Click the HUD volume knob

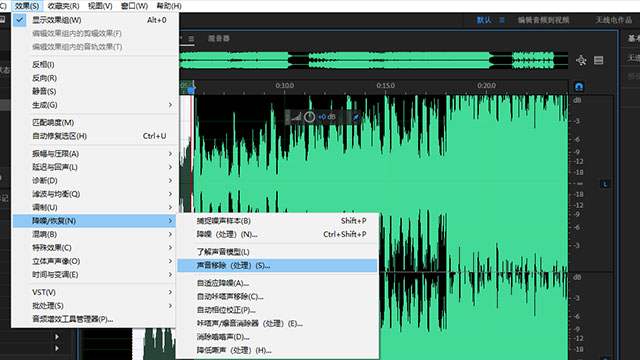click(x=309, y=117)
